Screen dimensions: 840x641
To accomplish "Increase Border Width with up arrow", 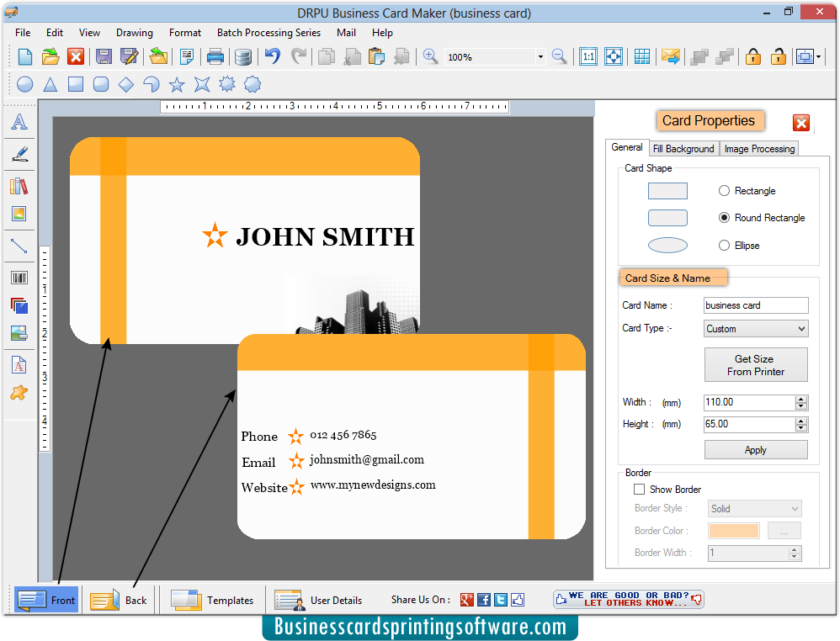I will click(795, 549).
